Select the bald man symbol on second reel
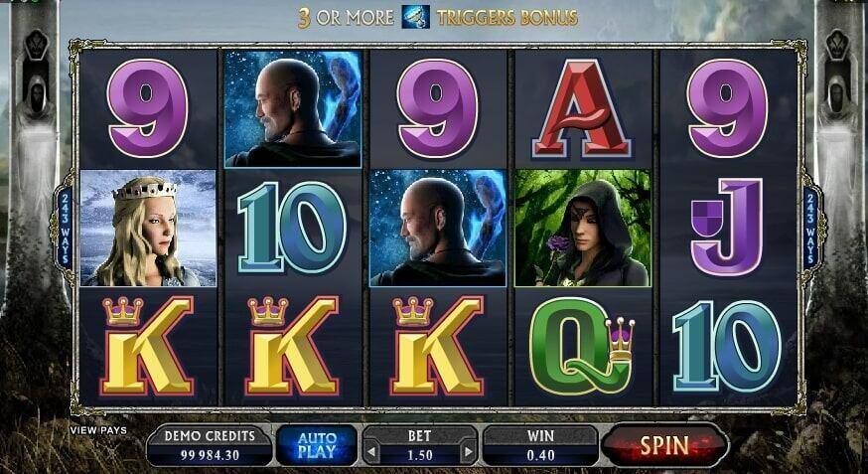The height and width of the screenshot is (474, 868). [293, 109]
